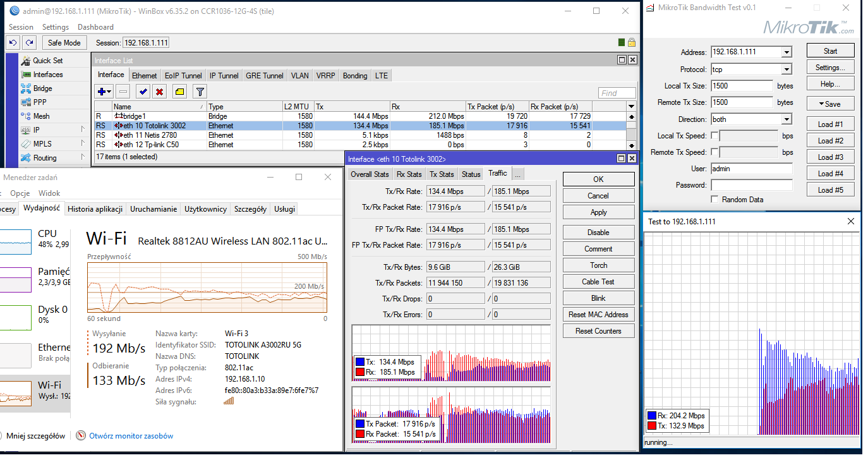868x460 pixels.
Task: Switch to the Rx Stats tab
Action: [x=409, y=174]
